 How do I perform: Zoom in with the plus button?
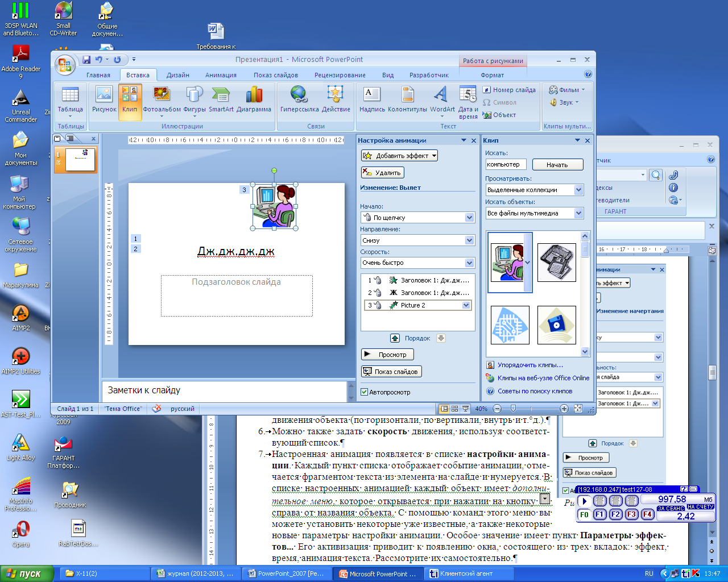click(x=564, y=409)
